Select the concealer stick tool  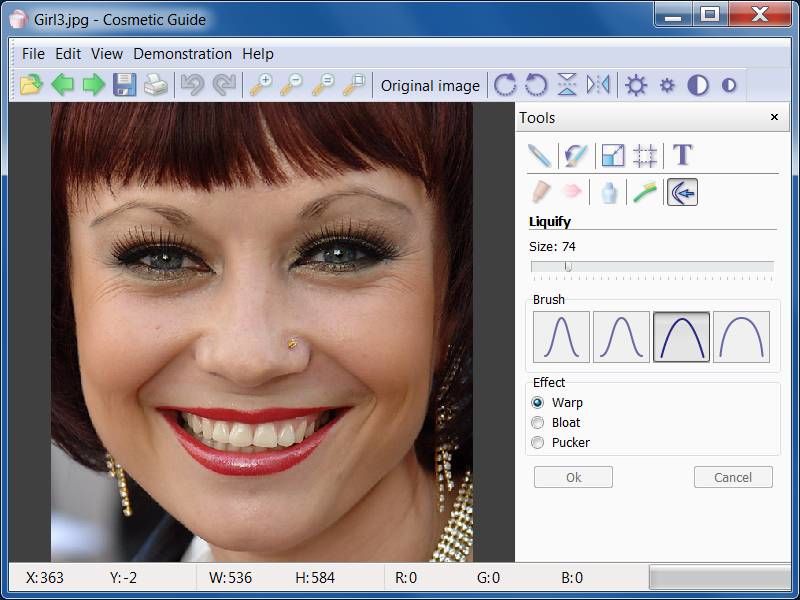[x=540, y=192]
